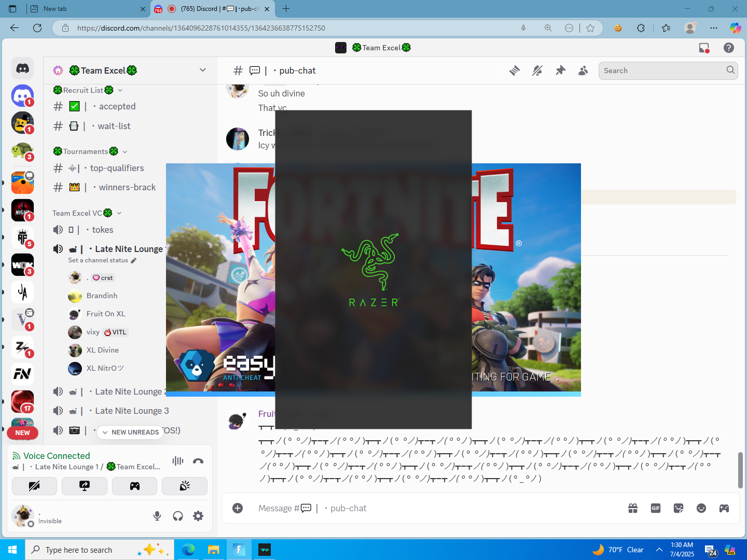747x560 pixels.
Task: Toggle deafen headphones button
Action: coord(178,516)
